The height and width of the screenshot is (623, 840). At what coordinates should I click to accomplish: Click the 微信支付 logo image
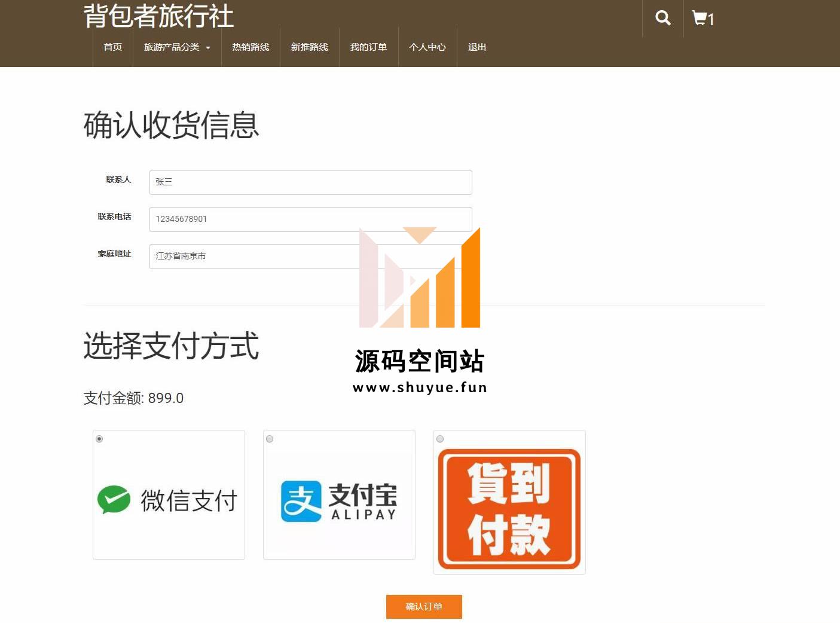pyautogui.click(x=168, y=500)
